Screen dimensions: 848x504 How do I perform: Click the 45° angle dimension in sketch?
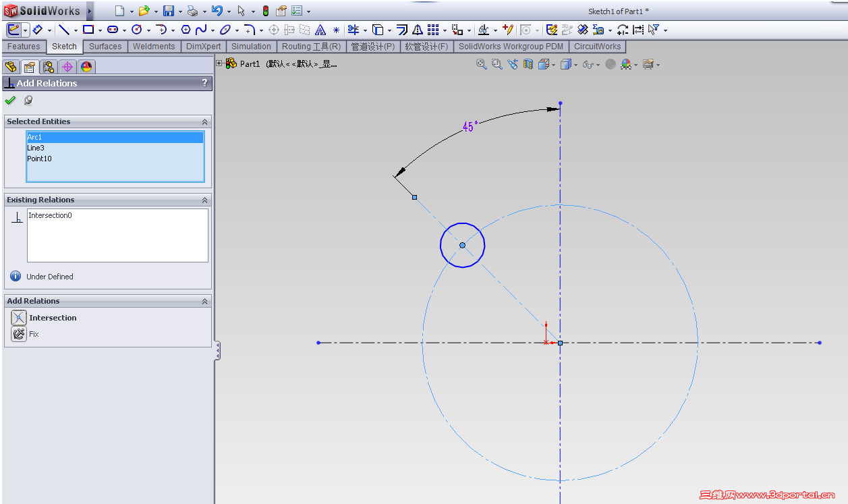click(x=470, y=126)
